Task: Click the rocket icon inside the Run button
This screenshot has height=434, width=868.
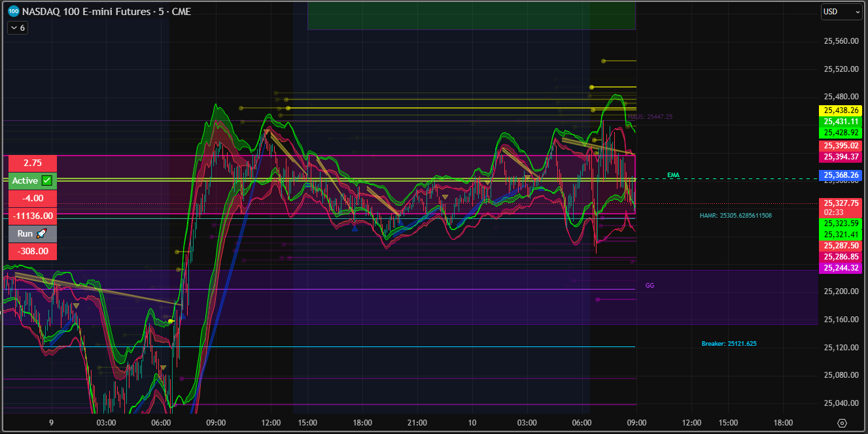Action: (42, 233)
